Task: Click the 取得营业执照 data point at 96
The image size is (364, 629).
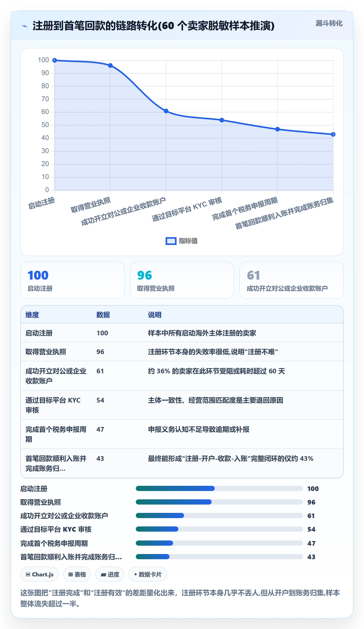Action: click(x=110, y=65)
